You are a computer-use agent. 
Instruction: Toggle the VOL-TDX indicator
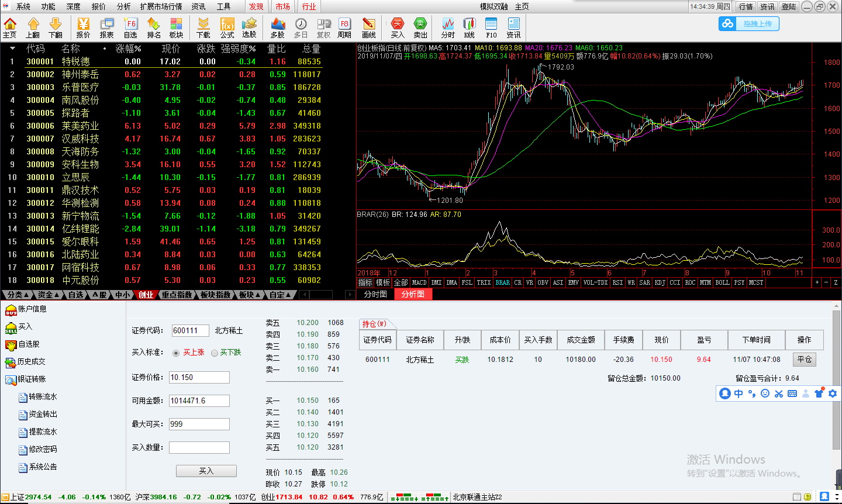595,282
